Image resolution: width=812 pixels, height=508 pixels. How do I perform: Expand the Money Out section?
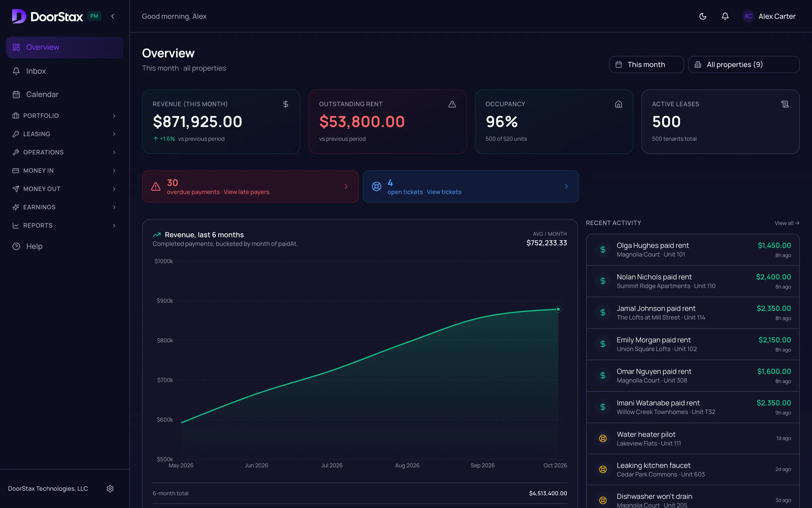tap(64, 189)
